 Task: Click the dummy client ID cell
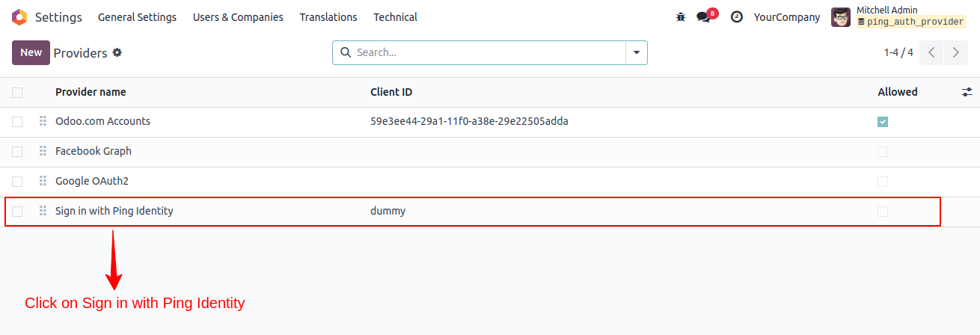click(x=388, y=211)
